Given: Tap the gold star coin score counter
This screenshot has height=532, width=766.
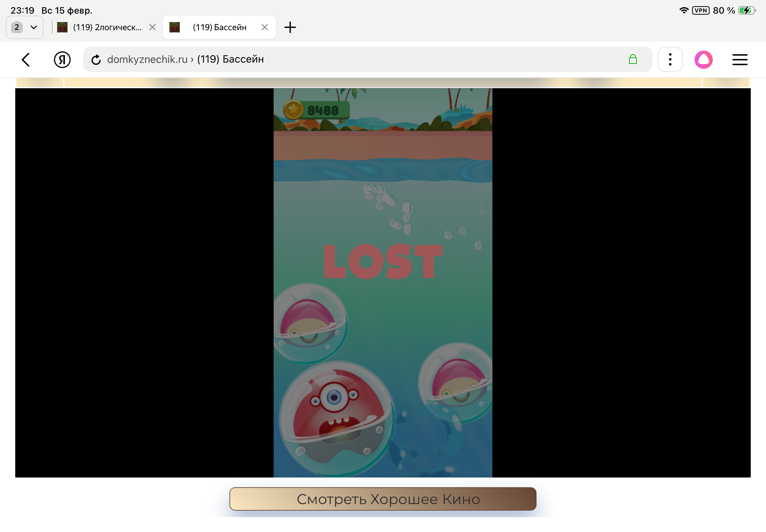Looking at the screenshot, I should (x=316, y=110).
